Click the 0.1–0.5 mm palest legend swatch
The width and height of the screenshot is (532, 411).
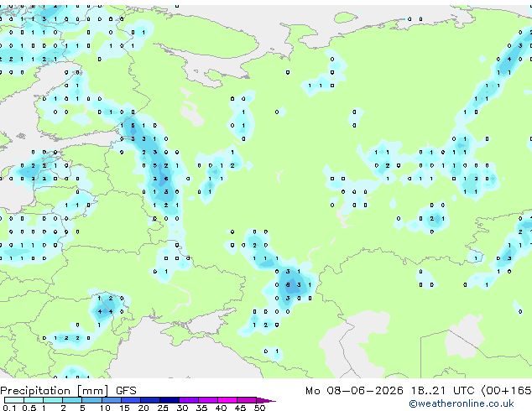tap(14, 400)
